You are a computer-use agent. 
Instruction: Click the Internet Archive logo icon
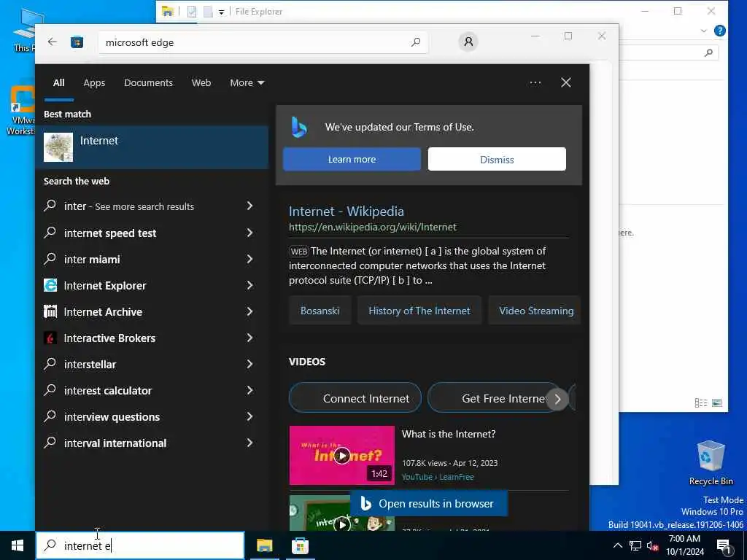tap(50, 311)
